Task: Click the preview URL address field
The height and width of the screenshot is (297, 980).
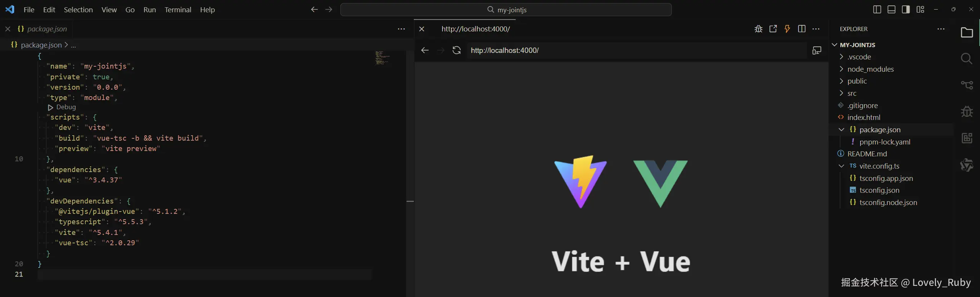Action: tap(636, 50)
